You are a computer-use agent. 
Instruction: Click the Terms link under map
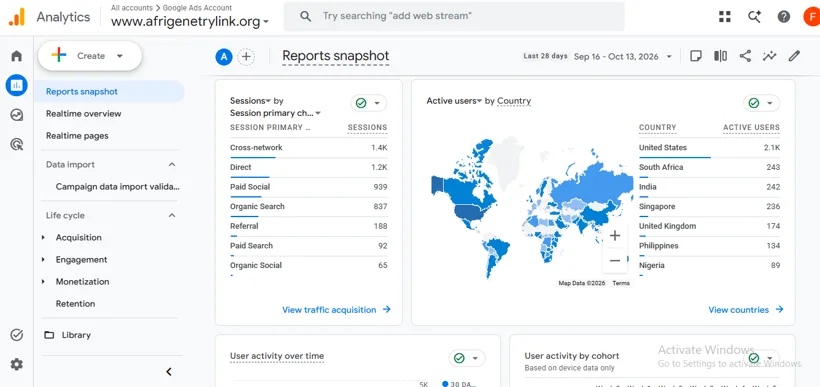[621, 283]
